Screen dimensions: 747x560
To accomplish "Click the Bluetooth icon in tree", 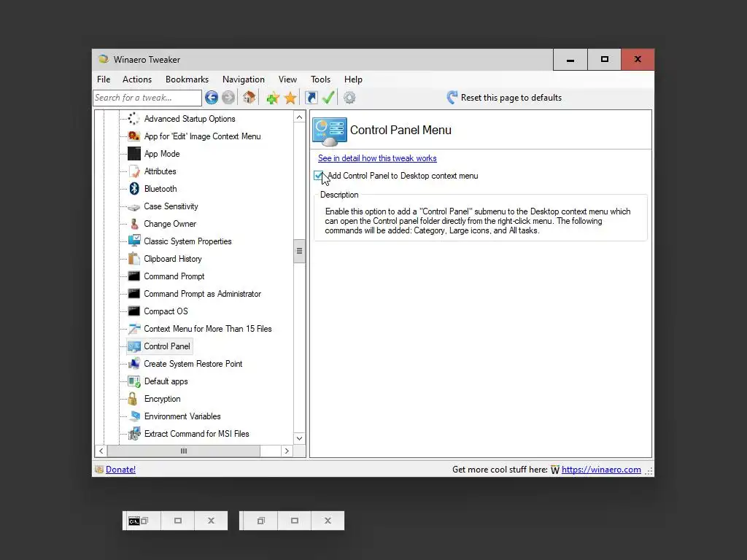I will pos(134,189).
